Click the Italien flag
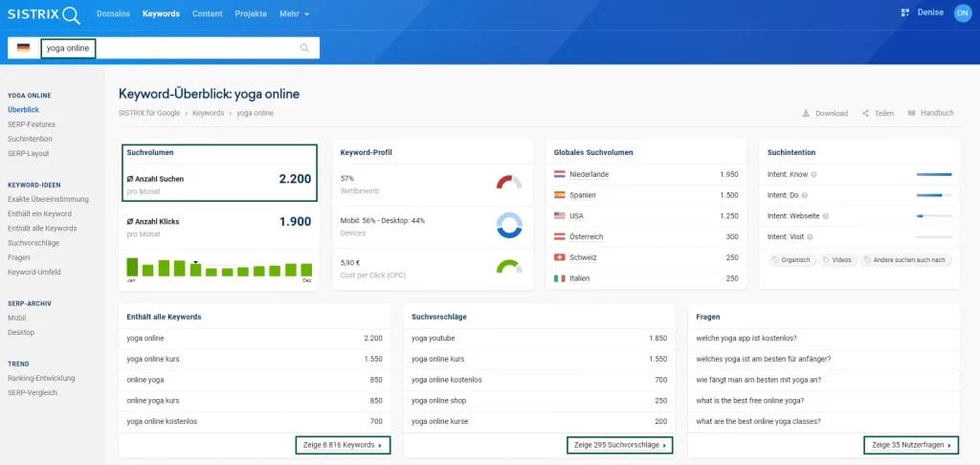This screenshot has width=980, height=465. [x=559, y=278]
